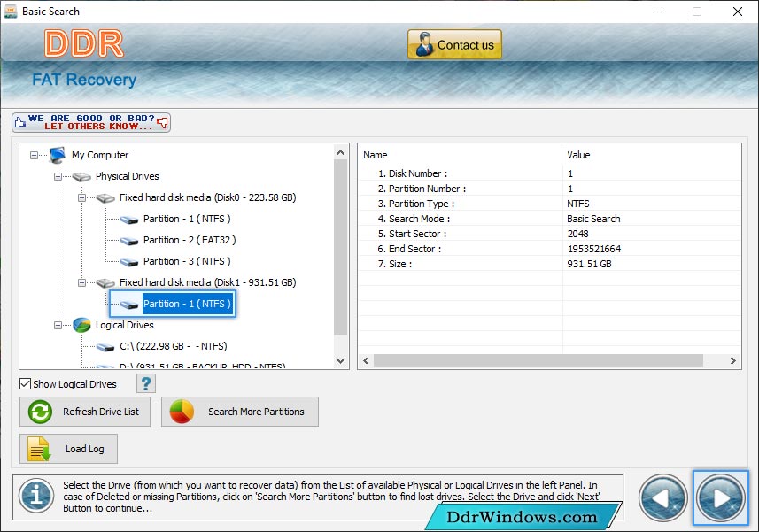Collapse the Logical Drives node
759x532 pixels.
point(58,325)
